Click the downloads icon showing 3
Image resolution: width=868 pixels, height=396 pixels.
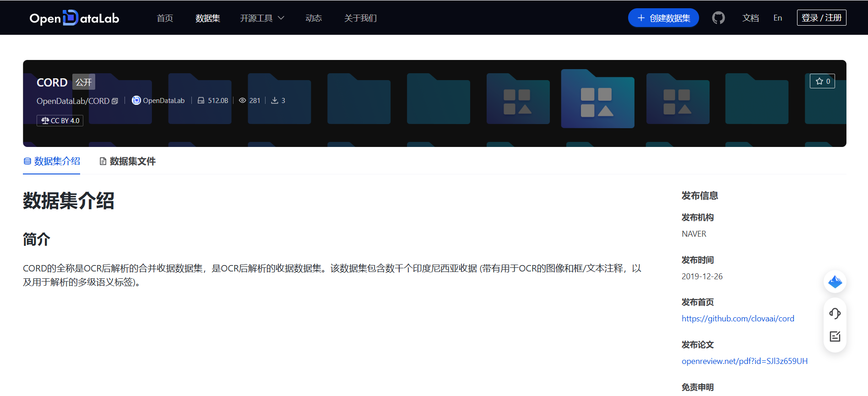(275, 100)
